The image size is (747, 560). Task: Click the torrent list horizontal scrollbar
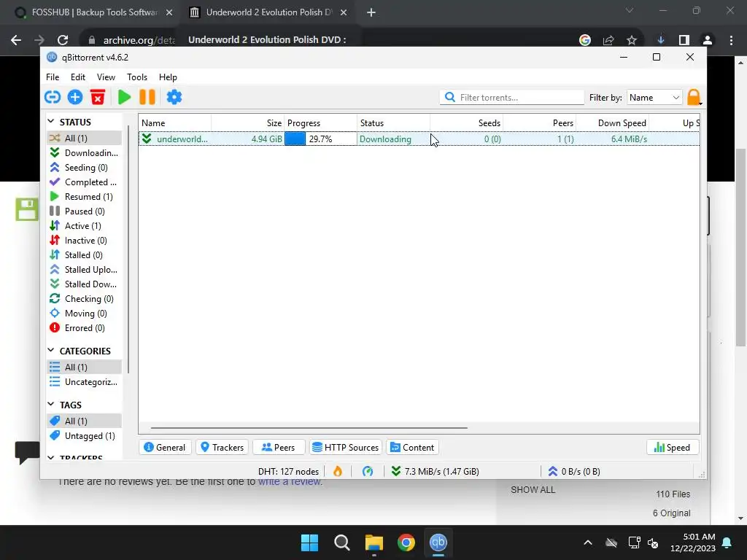(309, 427)
